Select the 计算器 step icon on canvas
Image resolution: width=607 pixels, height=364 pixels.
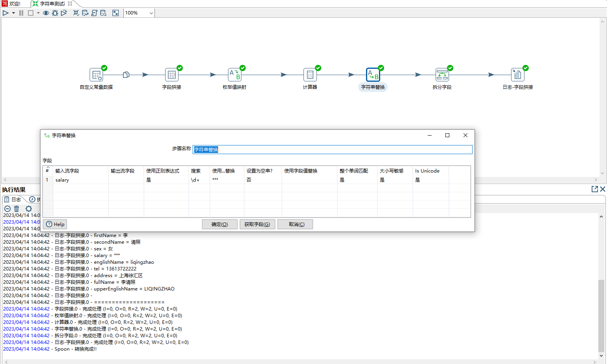pyautogui.click(x=310, y=75)
